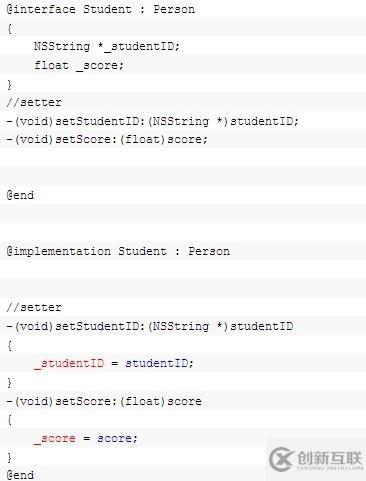
Task: Click the first @end keyword
Action: [20, 195]
